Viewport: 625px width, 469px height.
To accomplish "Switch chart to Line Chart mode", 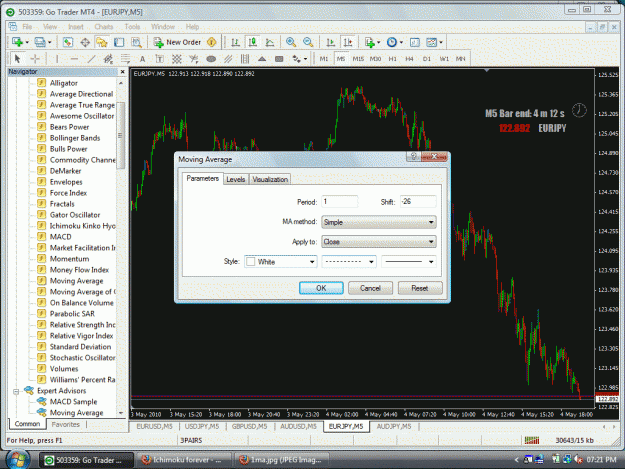I will [x=270, y=42].
